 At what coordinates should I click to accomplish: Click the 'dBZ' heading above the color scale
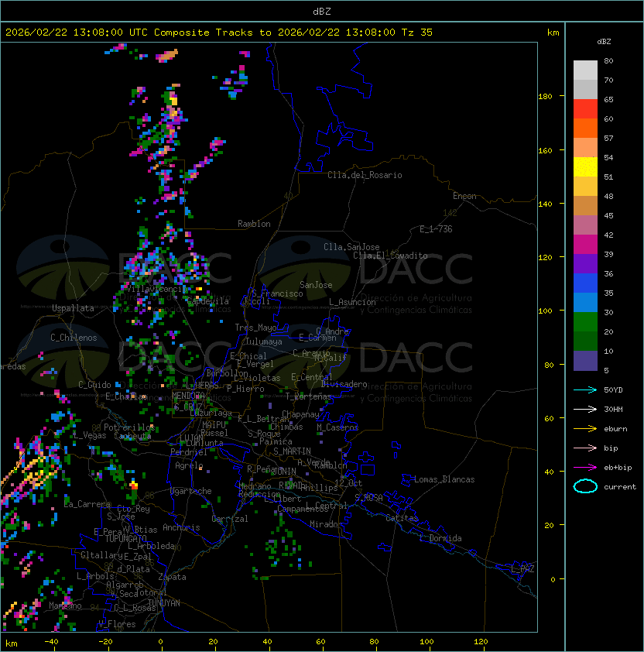tap(604, 42)
